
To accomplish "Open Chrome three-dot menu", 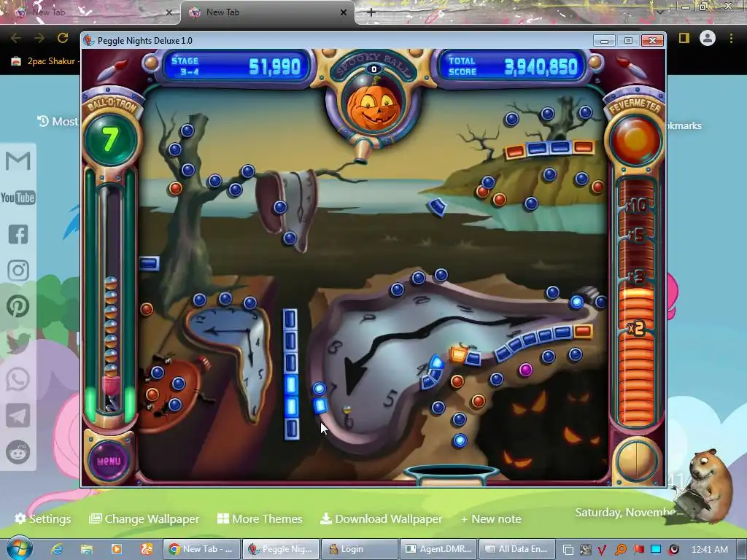I will pyautogui.click(x=731, y=38).
